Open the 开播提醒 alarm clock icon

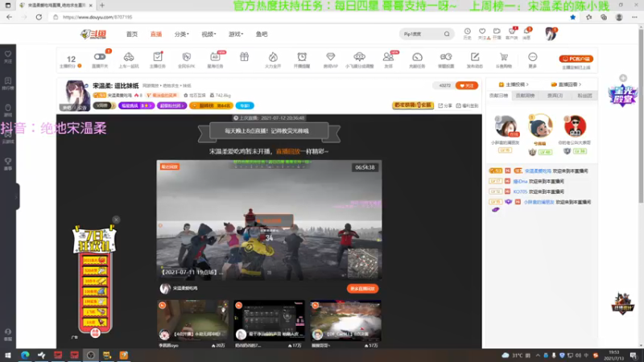pyautogui.click(x=302, y=60)
